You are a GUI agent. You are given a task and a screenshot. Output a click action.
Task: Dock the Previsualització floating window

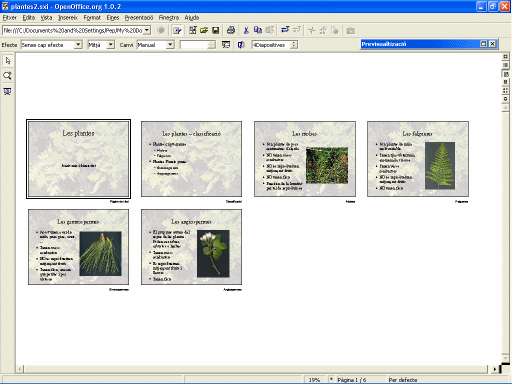pos(483,44)
